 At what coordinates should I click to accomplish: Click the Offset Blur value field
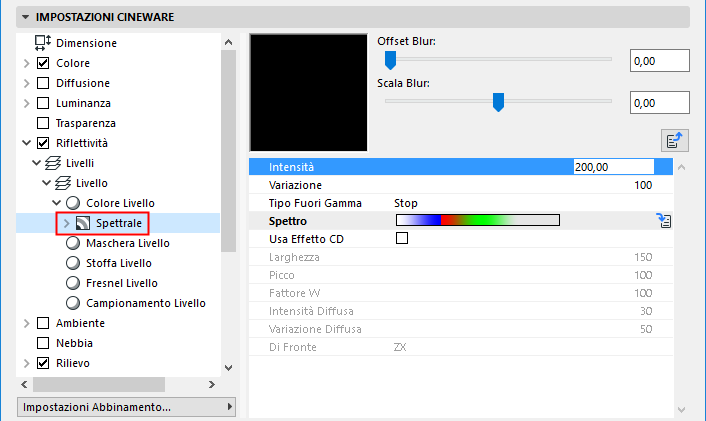(x=660, y=61)
